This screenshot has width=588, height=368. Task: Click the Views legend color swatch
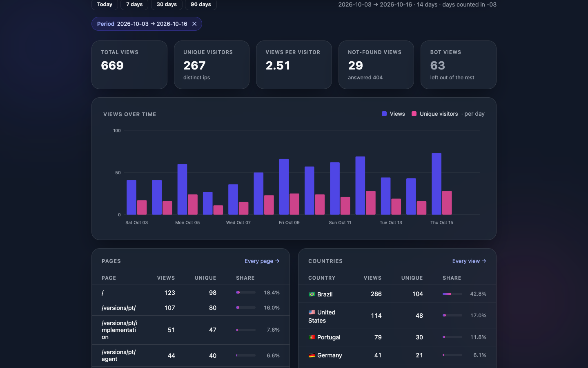[x=384, y=114]
